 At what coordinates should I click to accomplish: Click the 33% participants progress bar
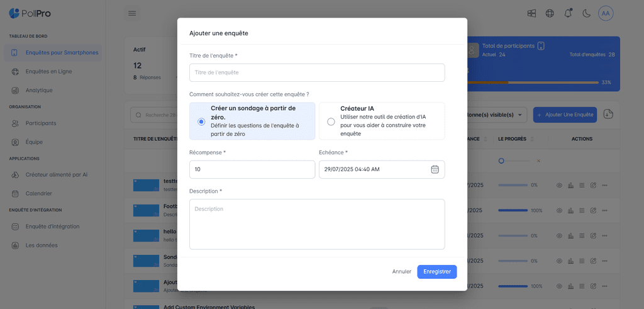(533, 82)
